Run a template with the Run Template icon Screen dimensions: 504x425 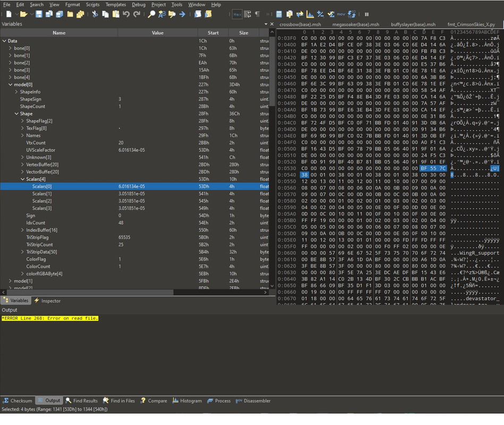click(208, 14)
